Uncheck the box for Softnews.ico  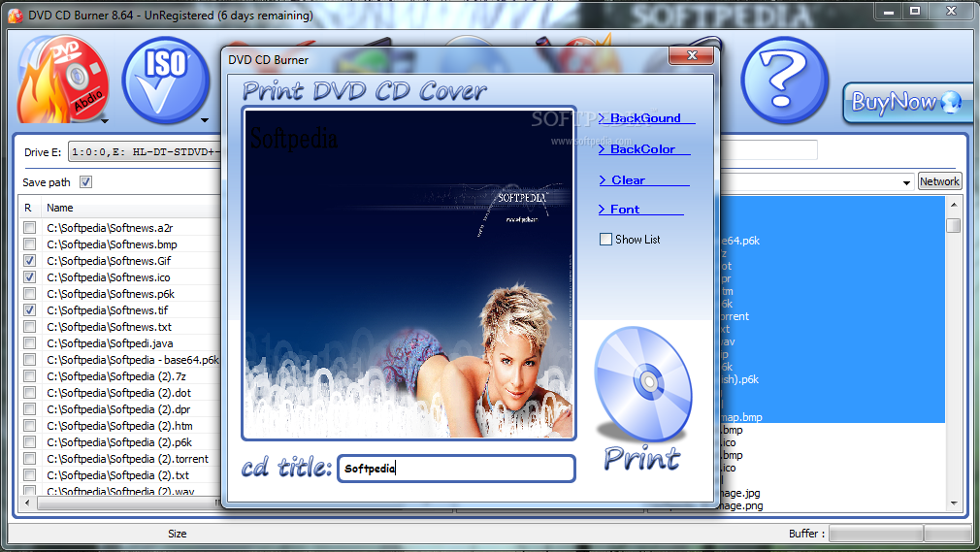29,276
